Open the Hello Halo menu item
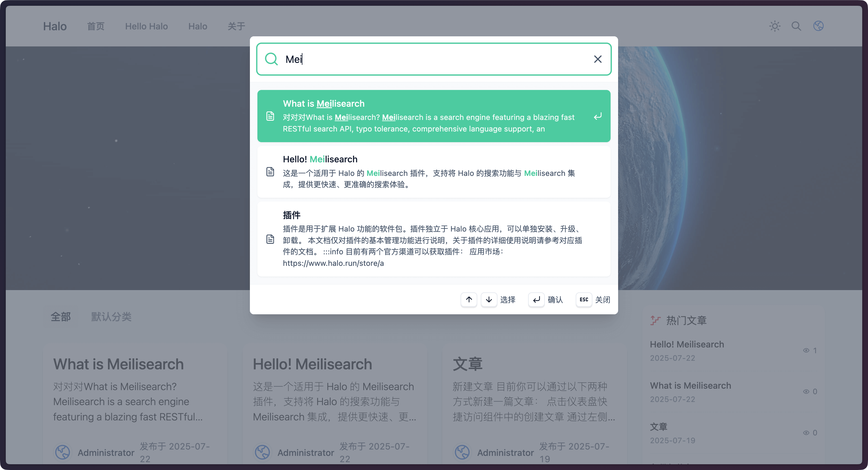Screen dimensions: 868x470 (146, 26)
